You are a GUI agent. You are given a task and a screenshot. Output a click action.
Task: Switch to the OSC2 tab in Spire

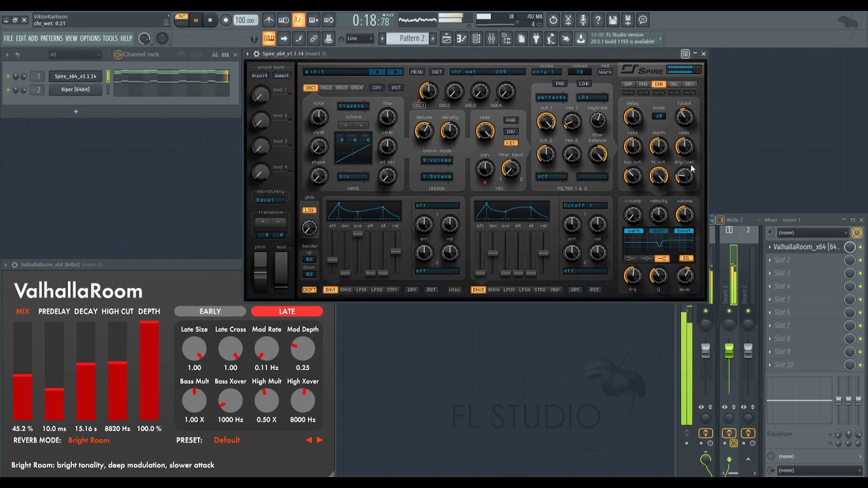[325, 87]
